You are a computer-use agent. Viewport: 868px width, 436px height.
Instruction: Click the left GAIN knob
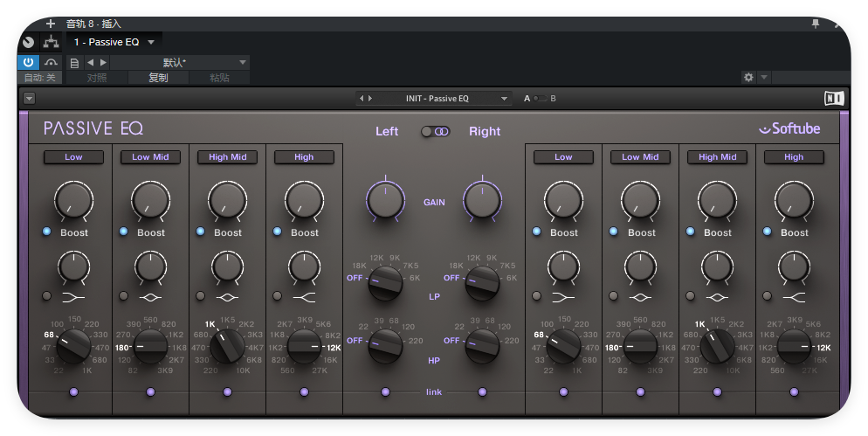click(x=386, y=201)
